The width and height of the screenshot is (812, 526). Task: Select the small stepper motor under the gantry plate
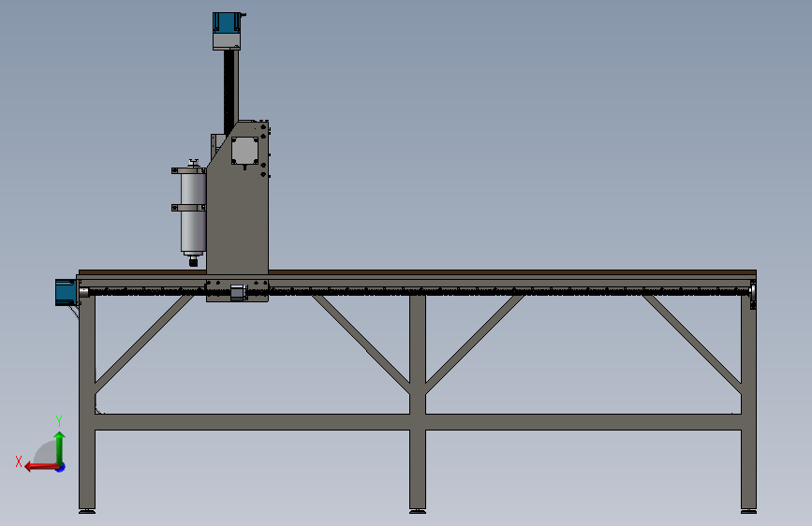click(238, 292)
